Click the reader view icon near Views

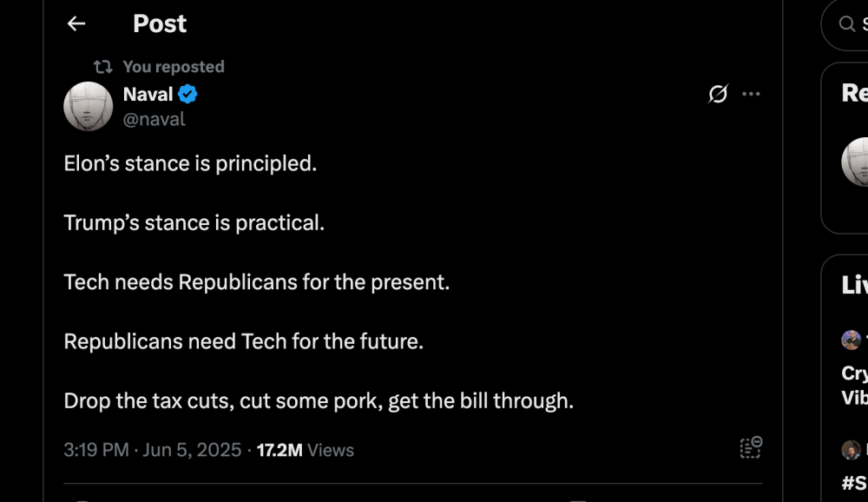pos(751,447)
